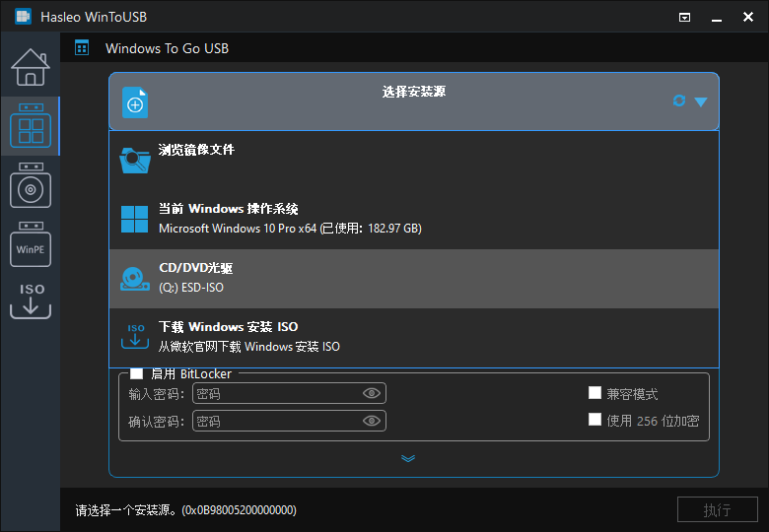The width and height of the screenshot is (769, 532).
Task: Click the 执行 button
Action: (717, 509)
